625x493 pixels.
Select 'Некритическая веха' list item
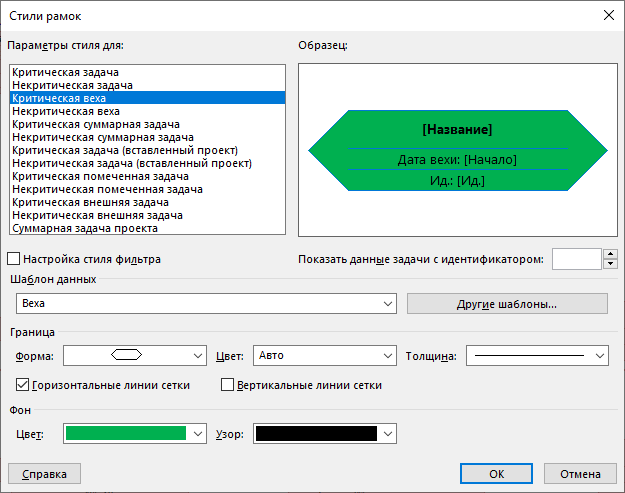(147, 111)
